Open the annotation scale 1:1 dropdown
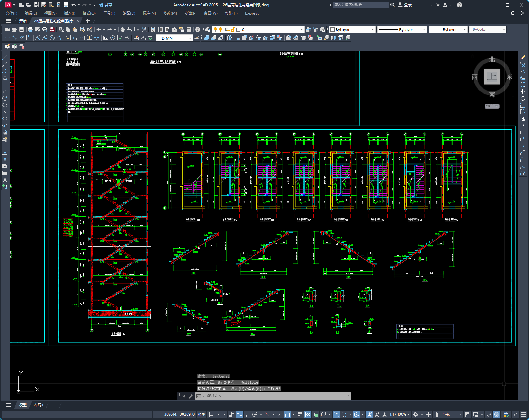529x420 pixels. pyautogui.click(x=400, y=414)
